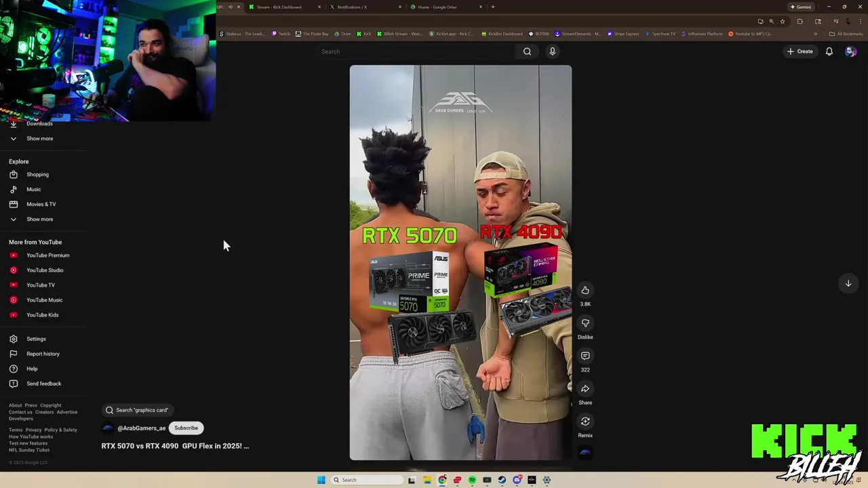The image size is (868, 488).
Task: Remix this short
Action: [x=585, y=422]
